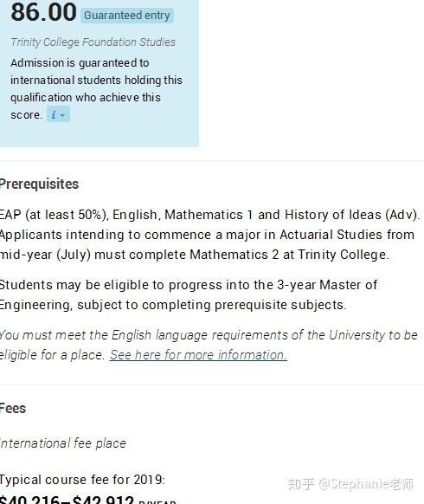Click the Prerequisites heading
Image resolution: width=424 pixels, height=504 pixels.
pyautogui.click(x=39, y=184)
